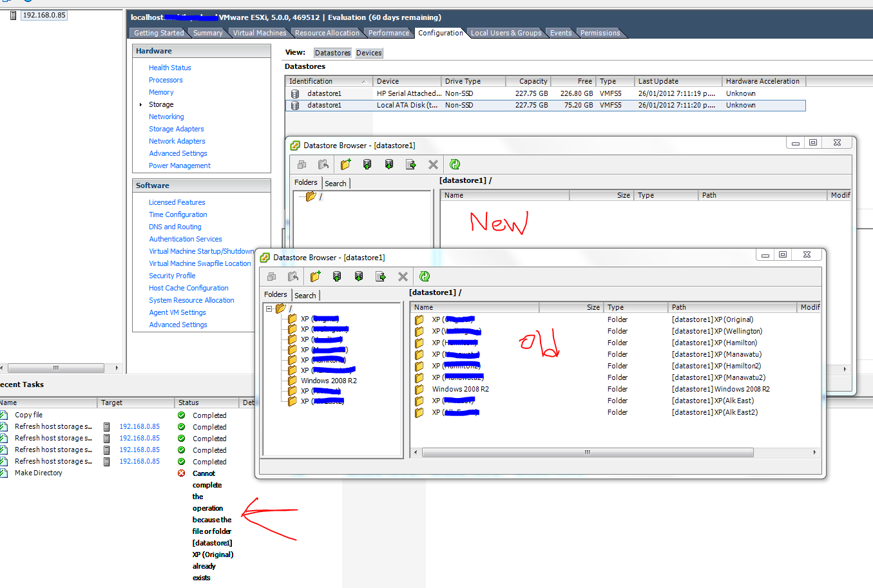Click Windows 2008 R2 folder icon in the folder tree
This screenshot has width=873, height=588.
[x=293, y=381]
